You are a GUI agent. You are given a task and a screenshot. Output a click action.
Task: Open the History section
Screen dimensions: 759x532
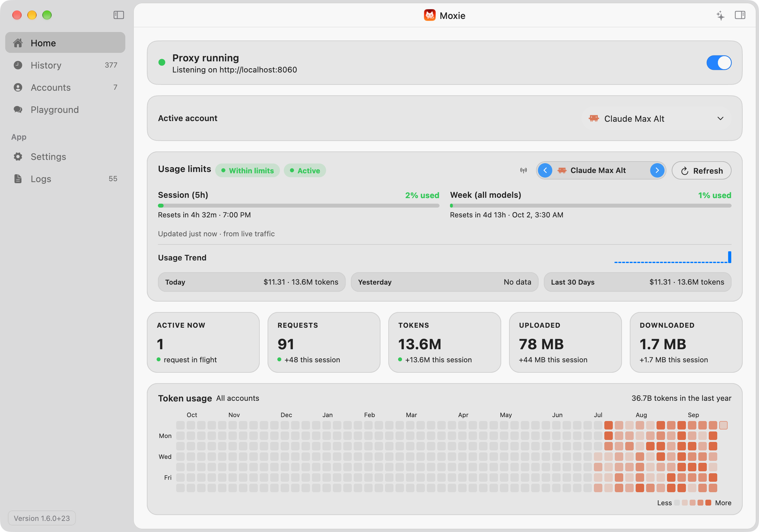[x=65, y=65]
